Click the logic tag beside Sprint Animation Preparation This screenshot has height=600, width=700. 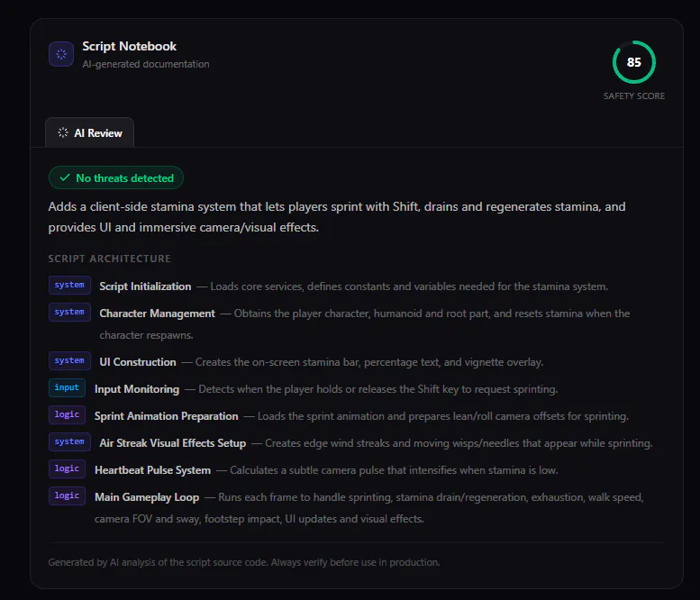click(x=67, y=414)
